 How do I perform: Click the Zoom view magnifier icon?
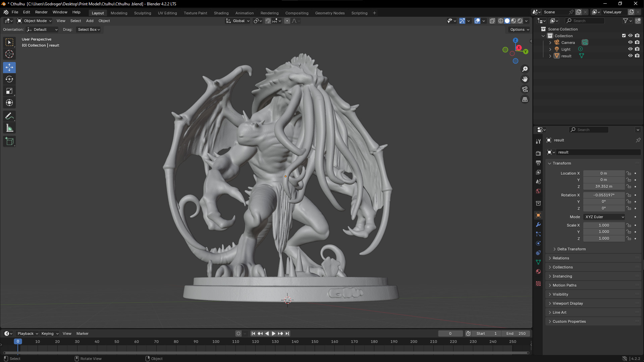point(525,69)
